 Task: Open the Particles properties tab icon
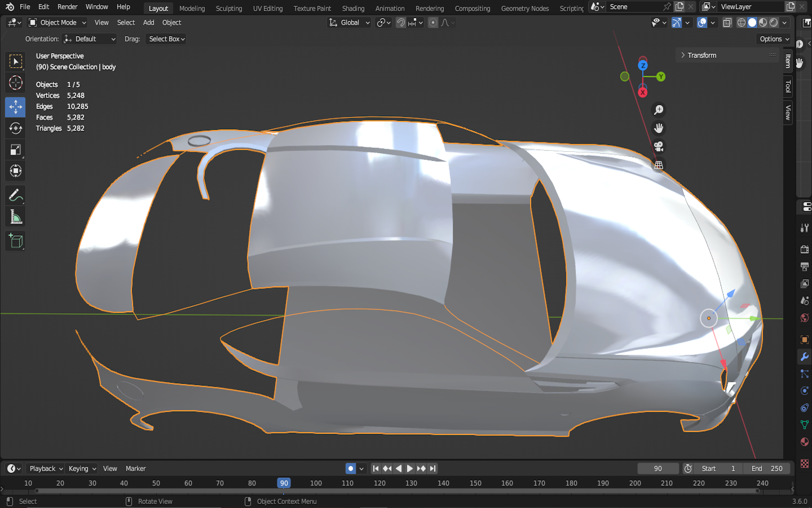805,374
